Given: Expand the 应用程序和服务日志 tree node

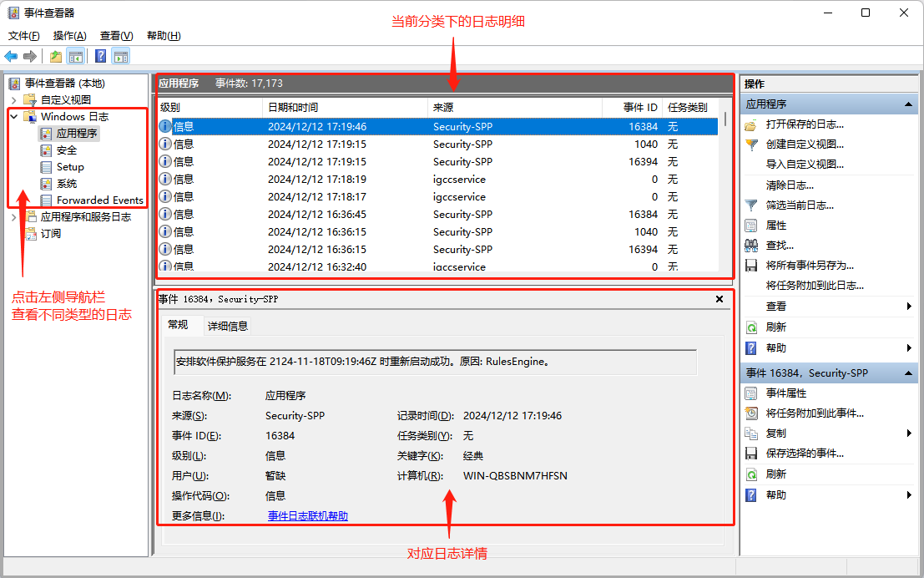Looking at the screenshot, I should click(14, 217).
